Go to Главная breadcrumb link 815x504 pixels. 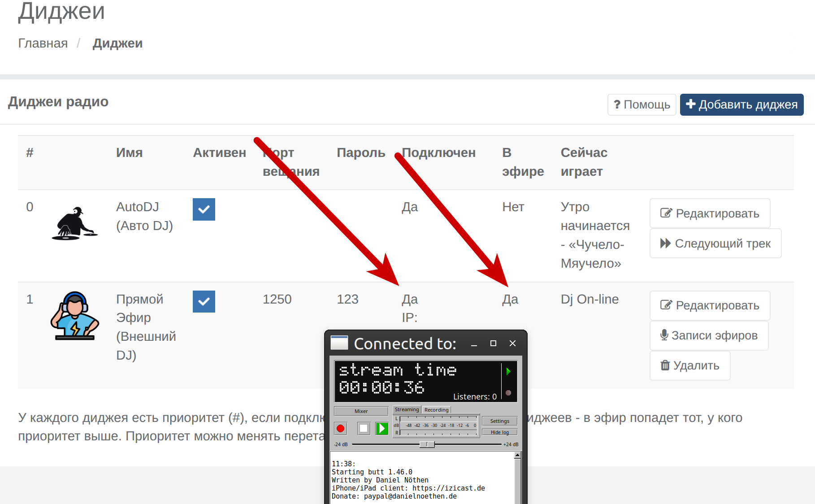click(x=43, y=43)
